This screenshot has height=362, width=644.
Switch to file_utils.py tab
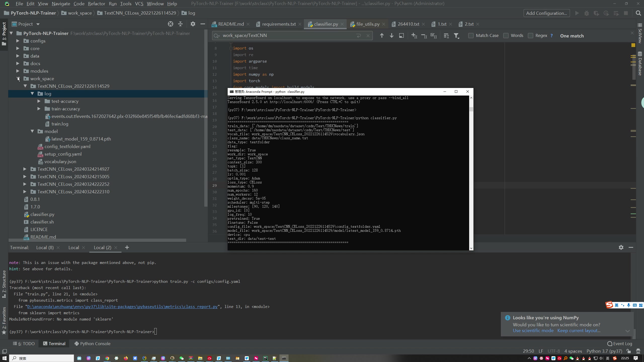pos(368,24)
